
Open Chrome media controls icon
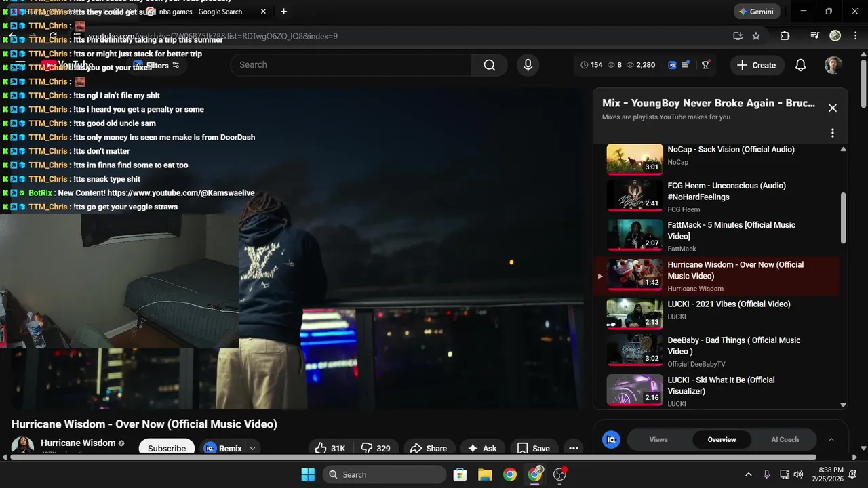[815, 36]
